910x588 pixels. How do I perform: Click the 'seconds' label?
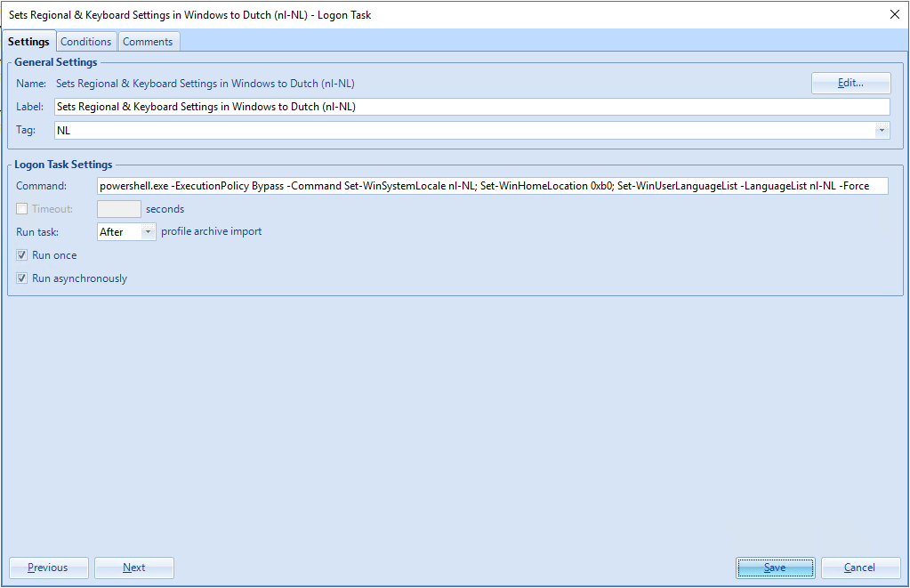coord(165,209)
